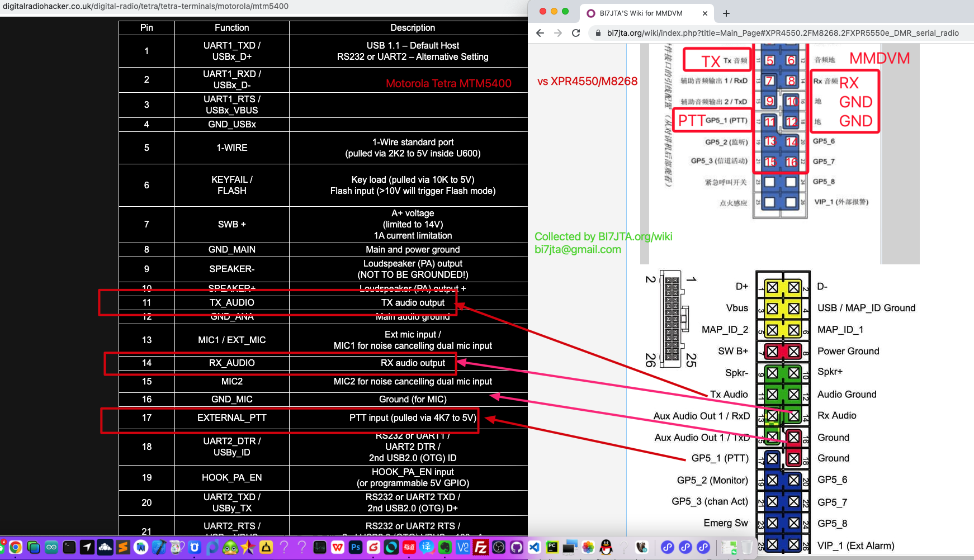974x560 pixels.
Task: Launch VNC Viewer from the dock
Action: (x=463, y=547)
